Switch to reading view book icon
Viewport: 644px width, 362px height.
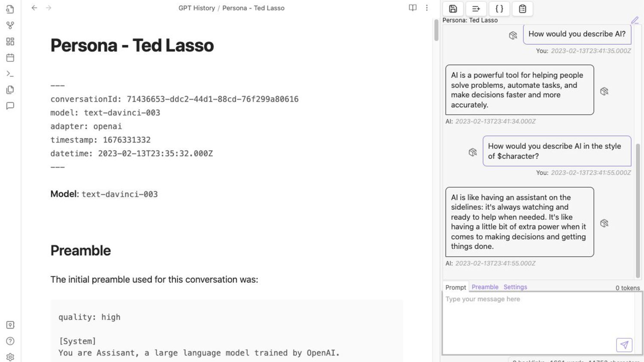coord(413,8)
